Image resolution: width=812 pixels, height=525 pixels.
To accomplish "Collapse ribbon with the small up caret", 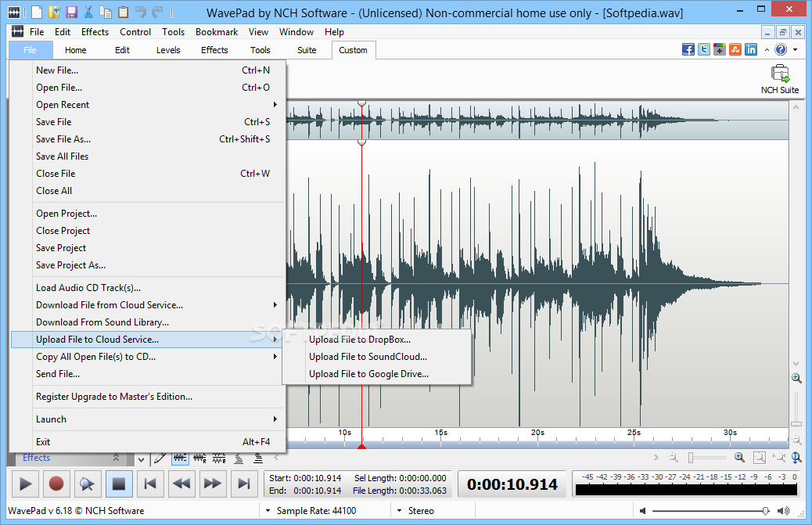I will [x=767, y=50].
